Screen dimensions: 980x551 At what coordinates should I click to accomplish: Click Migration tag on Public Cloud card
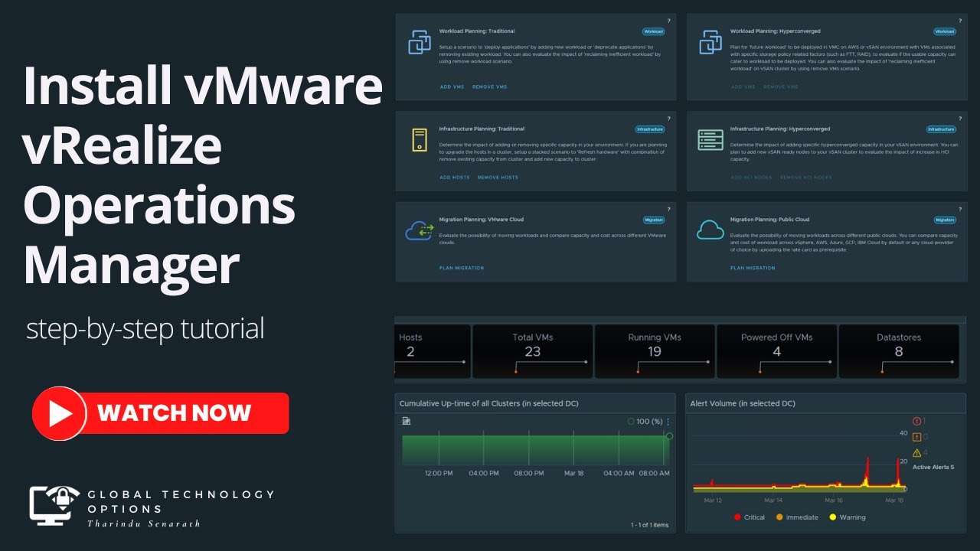click(945, 220)
